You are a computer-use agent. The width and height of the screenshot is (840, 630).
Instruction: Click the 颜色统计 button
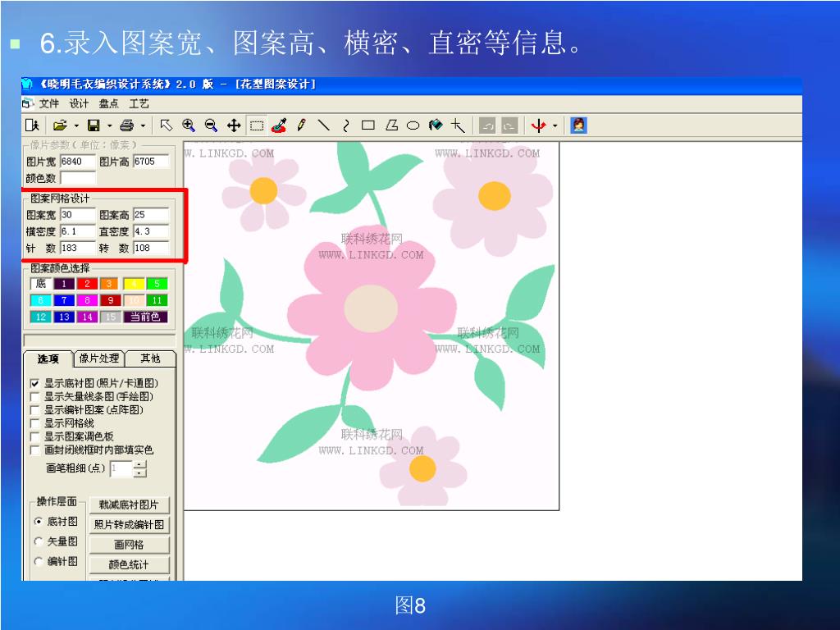click(129, 564)
